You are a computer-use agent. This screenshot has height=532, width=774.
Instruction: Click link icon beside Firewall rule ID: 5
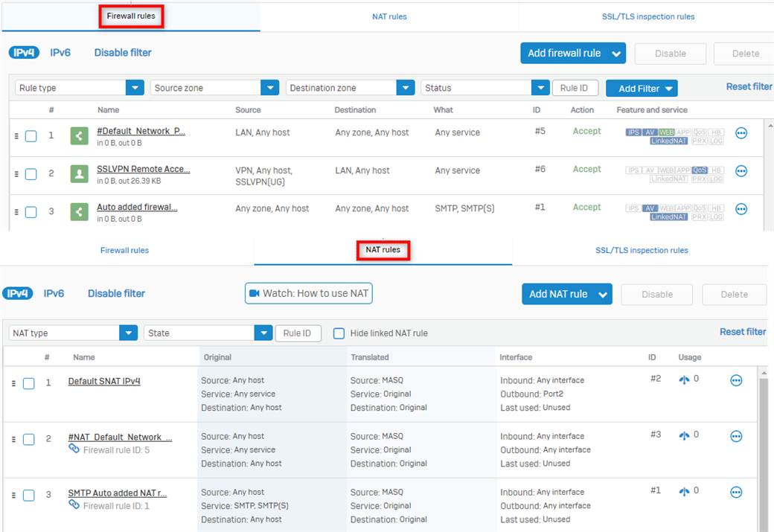pos(74,449)
